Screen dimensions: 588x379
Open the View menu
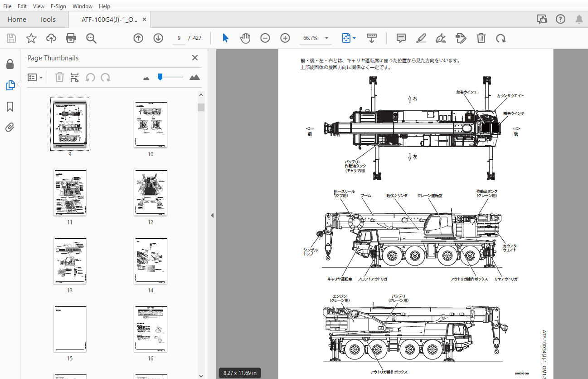(x=39, y=6)
